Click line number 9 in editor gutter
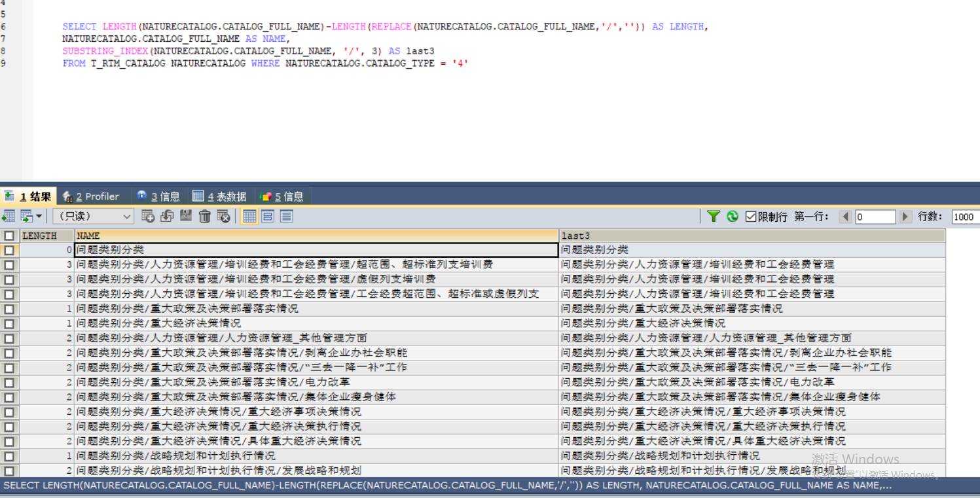Screen dimensions: 980x498 tap(3, 63)
